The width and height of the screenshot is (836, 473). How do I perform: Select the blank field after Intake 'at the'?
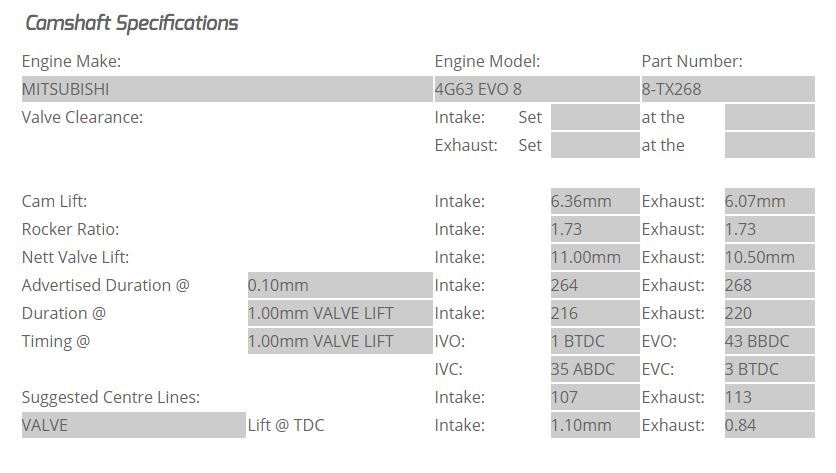(770, 117)
